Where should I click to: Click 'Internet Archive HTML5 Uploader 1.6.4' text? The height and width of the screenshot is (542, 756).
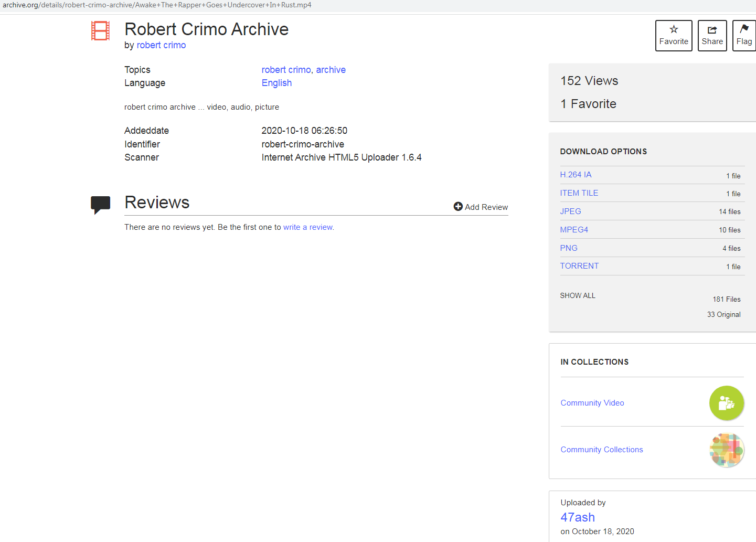tap(342, 157)
